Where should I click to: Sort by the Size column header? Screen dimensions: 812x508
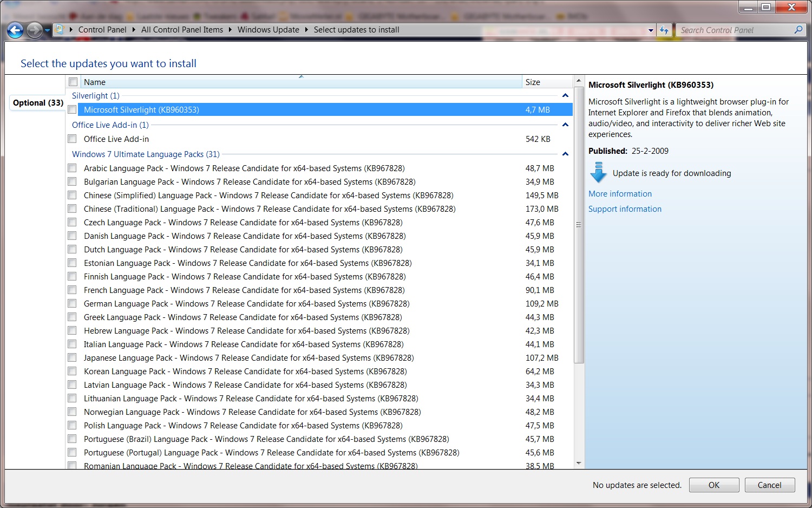[547, 82]
